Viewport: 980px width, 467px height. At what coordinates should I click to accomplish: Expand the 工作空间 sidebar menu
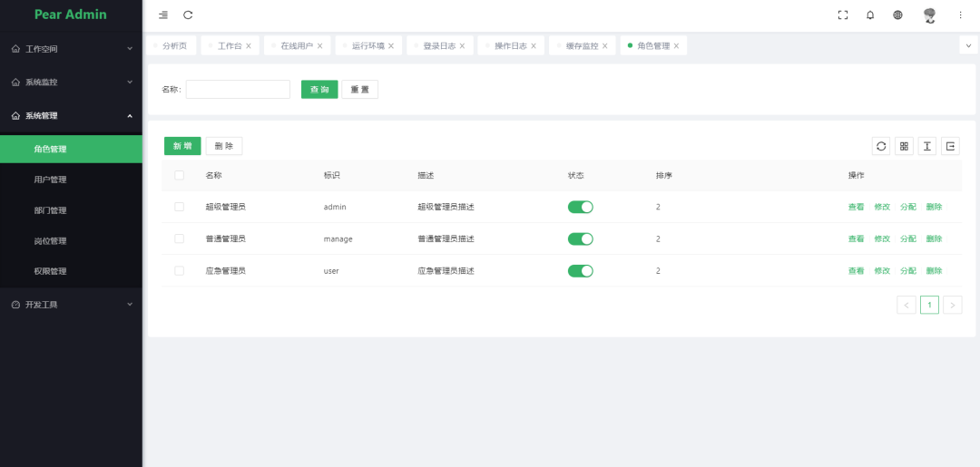[x=72, y=49]
